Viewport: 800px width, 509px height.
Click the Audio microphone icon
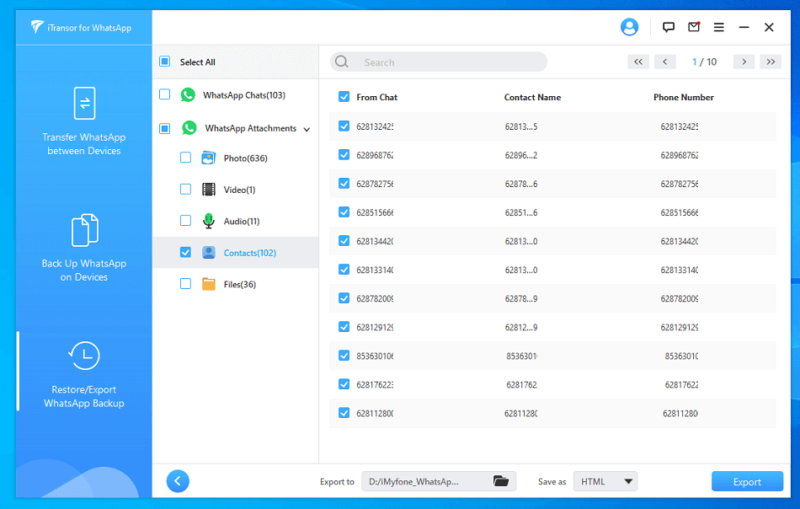click(x=208, y=221)
